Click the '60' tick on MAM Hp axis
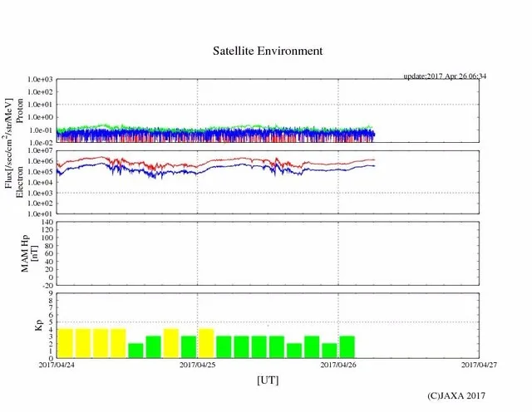Image resolution: width=532 pixels, height=412 pixels. (50, 253)
